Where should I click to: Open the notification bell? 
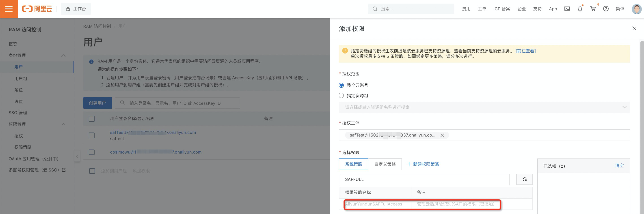tap(580, 9)
